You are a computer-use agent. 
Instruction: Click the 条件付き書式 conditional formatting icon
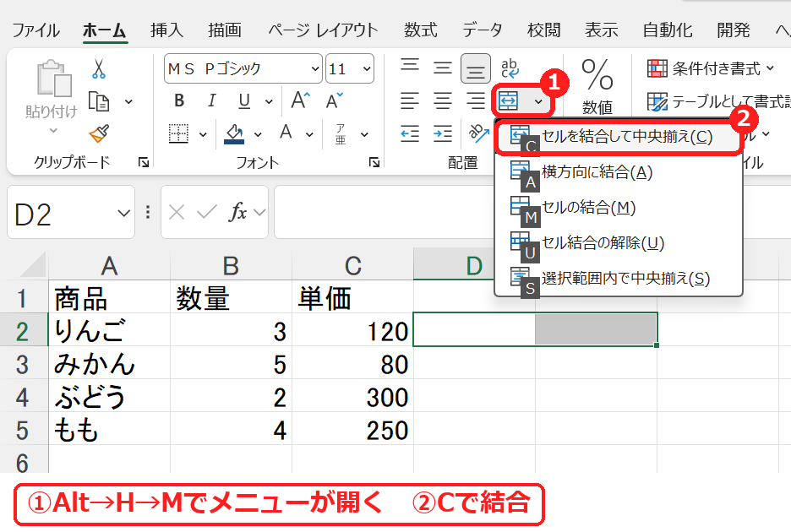pos(657,68)
